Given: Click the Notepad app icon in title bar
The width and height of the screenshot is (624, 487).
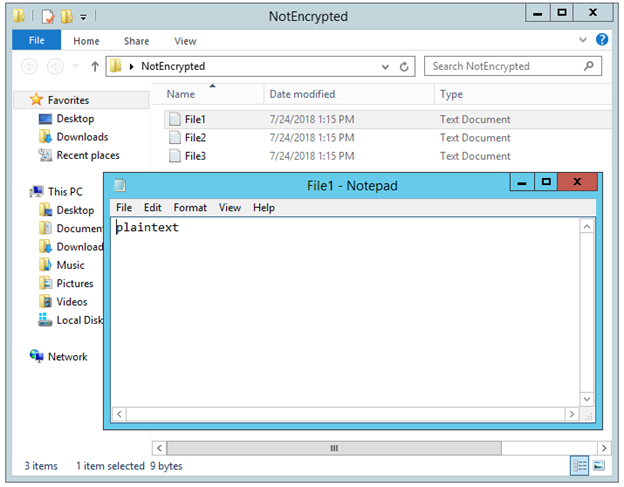Looking at the screenshot, I should coord(120,185).
